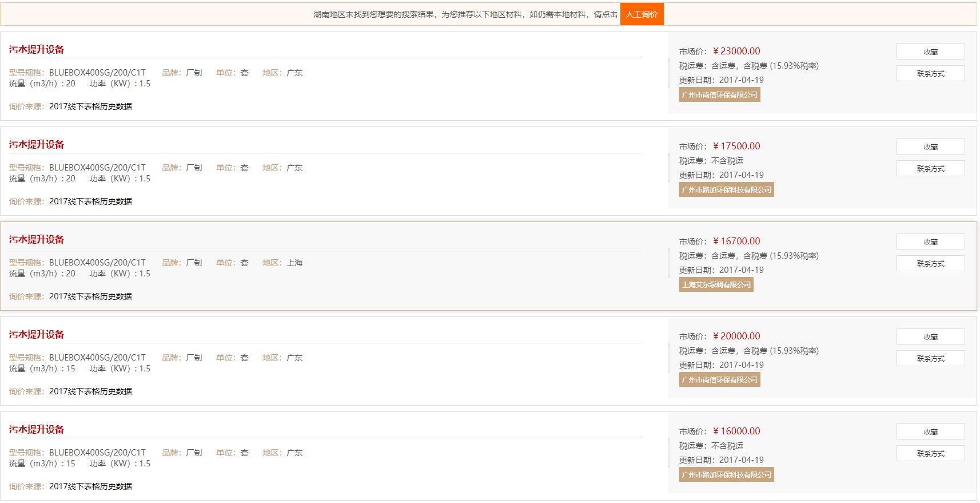The width and height of the screenshot is (980, 503).
Task: Click supplier tag 广州市尚信环保有限公司 under ¥20000.00
Action: click(x=719, y=380)
